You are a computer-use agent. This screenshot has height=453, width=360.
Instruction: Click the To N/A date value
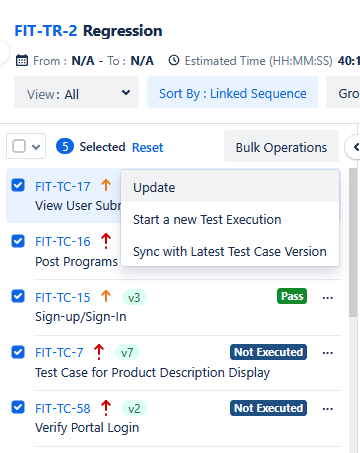point(142,61)
